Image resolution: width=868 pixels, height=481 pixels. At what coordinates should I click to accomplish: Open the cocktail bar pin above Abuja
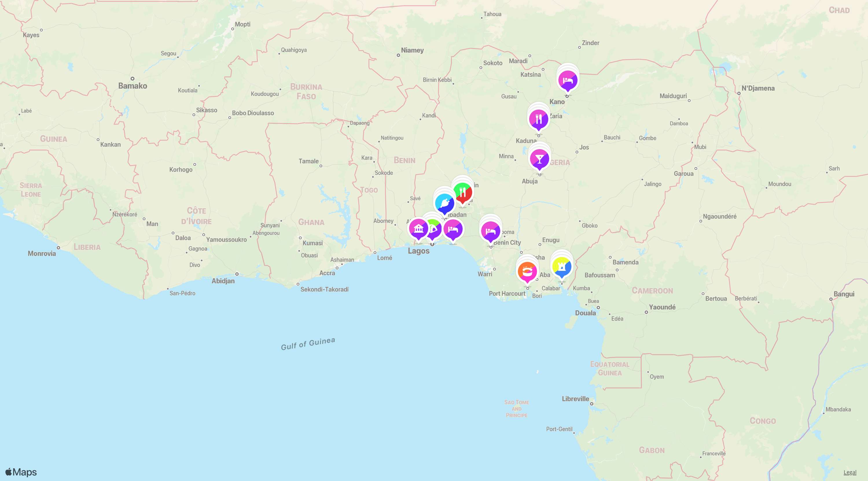(x=540, y=159)
